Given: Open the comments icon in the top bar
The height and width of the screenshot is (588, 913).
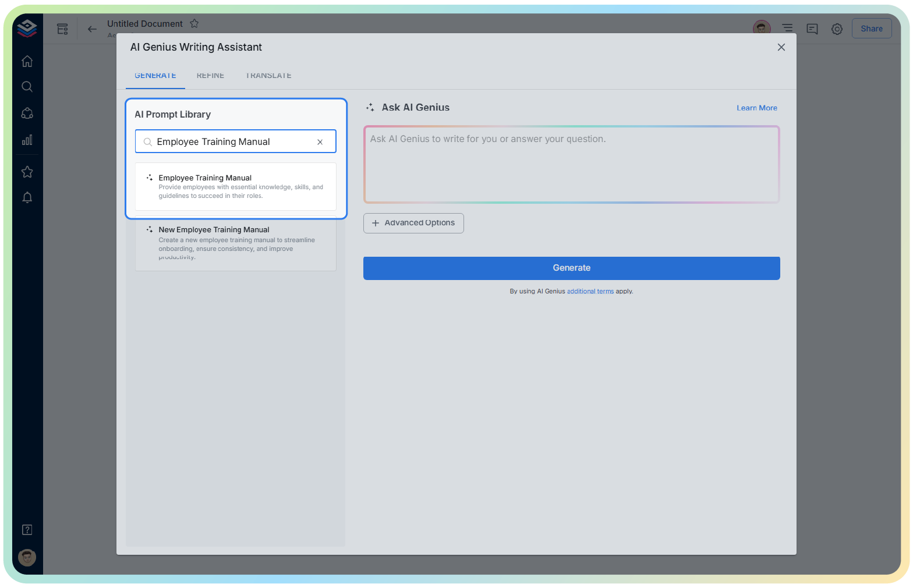Looking at the screenshot, I should tap(812, 29).
